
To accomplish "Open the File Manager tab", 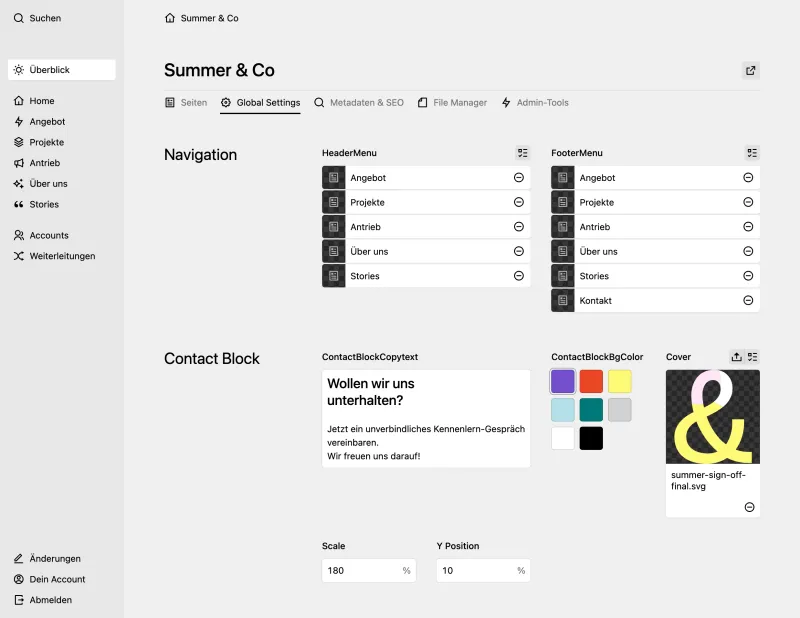I will 456,102.
